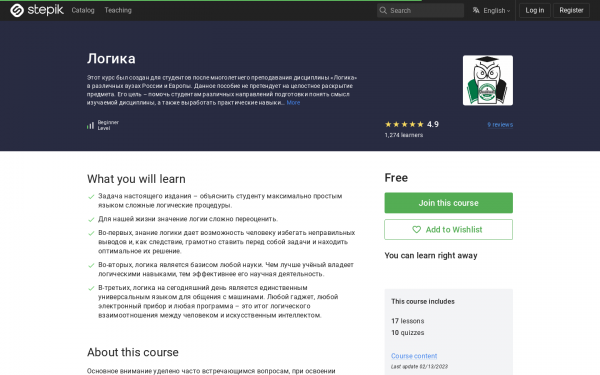Click the Last update date text
The height and width of the screenshot is (375, 600).
coord(419,367)
